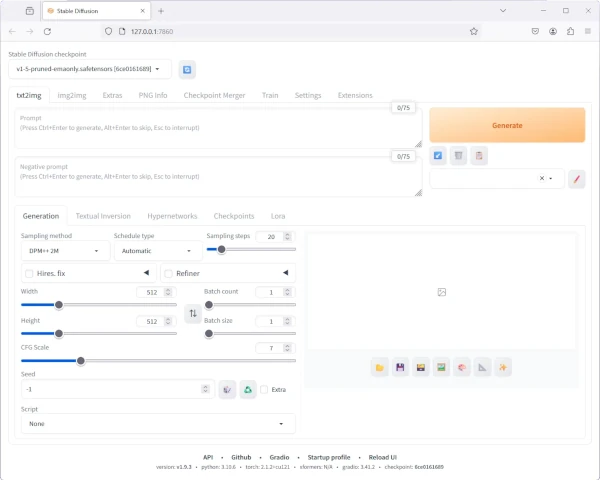Screen dimensions: 600x480
Task: Send image to extras ruler icon
Action: coord(483,367)
